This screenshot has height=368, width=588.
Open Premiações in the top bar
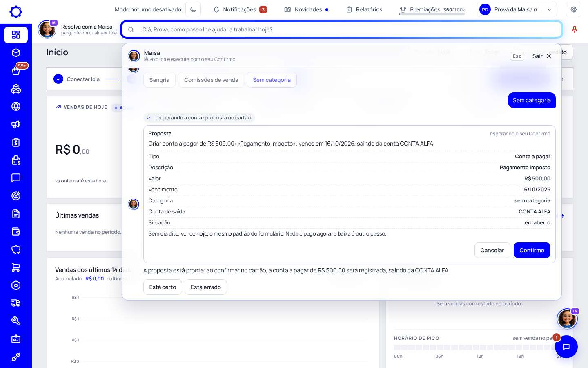click(432, 9)
